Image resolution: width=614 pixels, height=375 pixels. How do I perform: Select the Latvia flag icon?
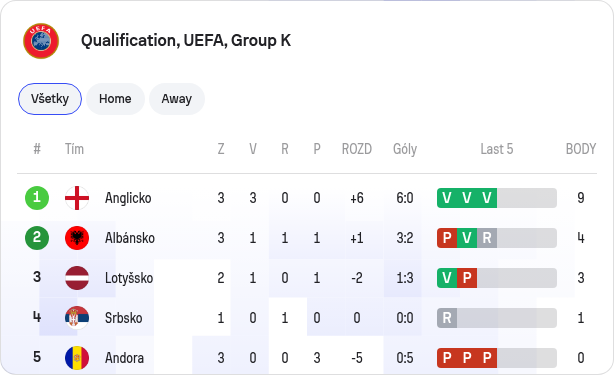(77, 278)
